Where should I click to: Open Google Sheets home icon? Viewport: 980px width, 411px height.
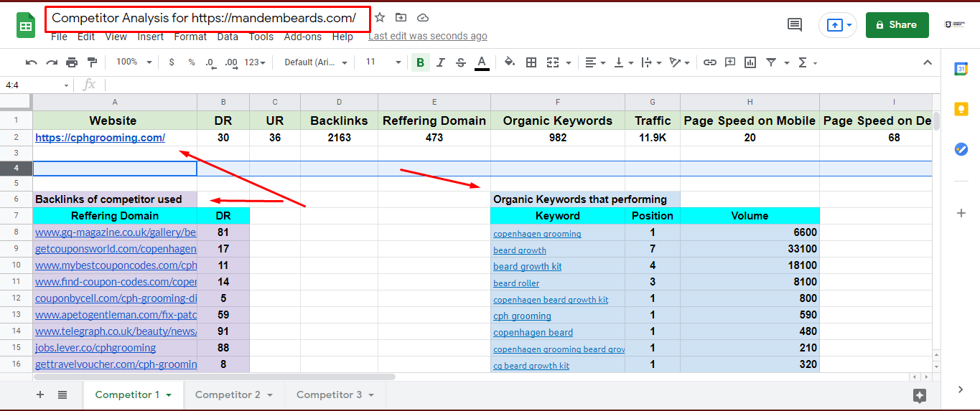click(27, 26)
